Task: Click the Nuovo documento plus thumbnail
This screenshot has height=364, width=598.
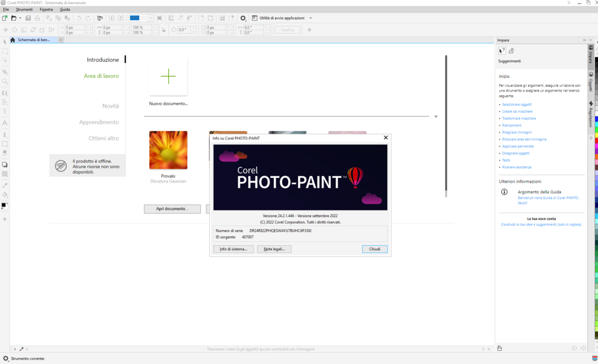Action: (168, 76)
